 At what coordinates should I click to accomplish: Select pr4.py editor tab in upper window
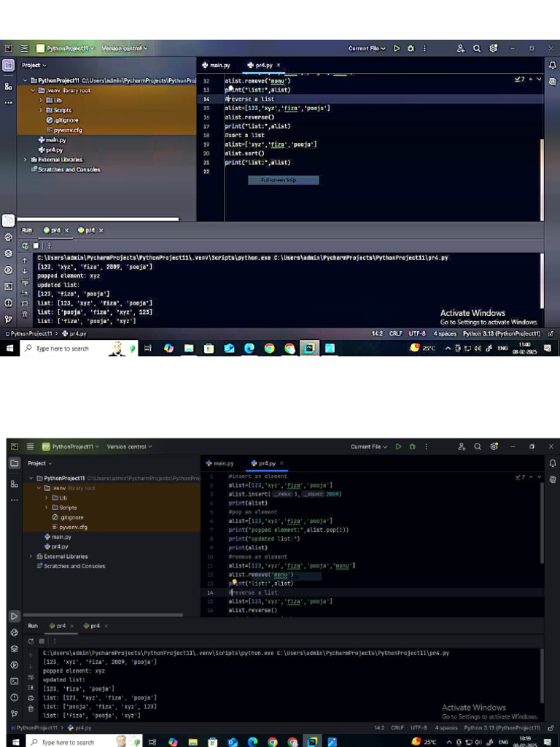(x=260, y=65)
